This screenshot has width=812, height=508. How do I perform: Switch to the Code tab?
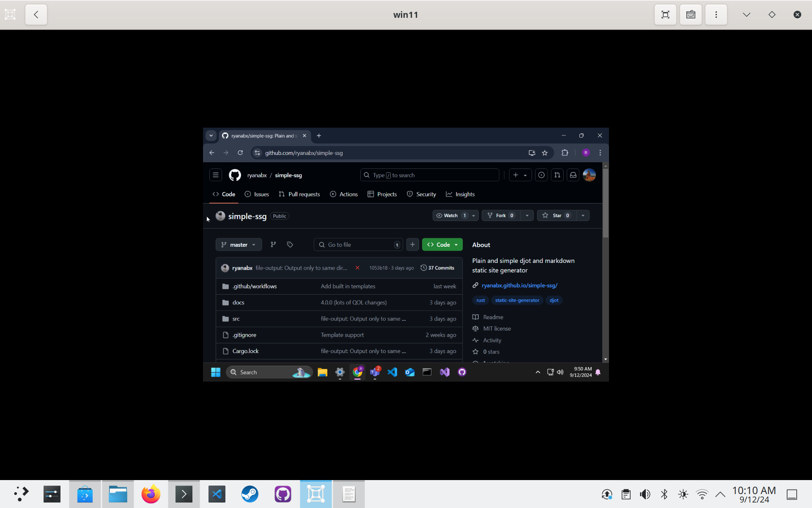(x=224, y=194)
